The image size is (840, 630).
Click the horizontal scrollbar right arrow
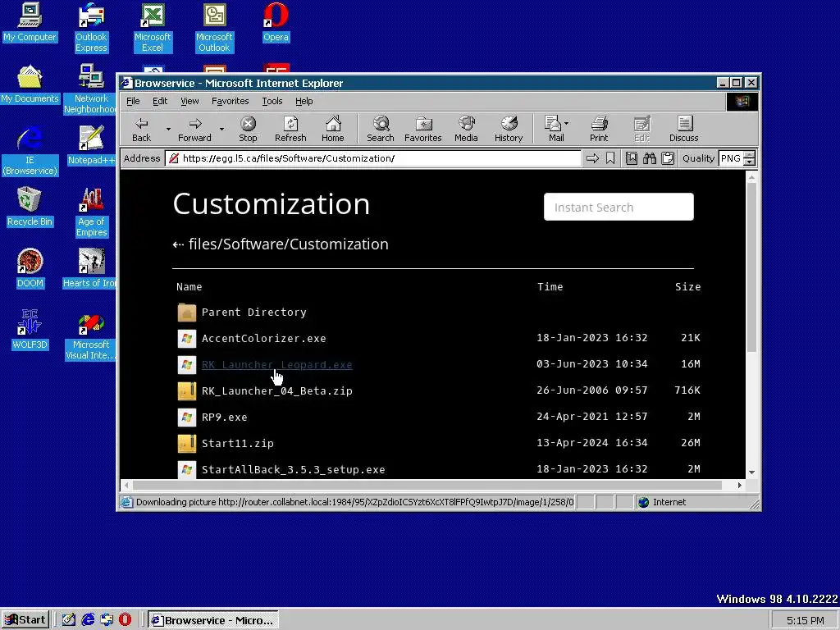tap(739, 486)
